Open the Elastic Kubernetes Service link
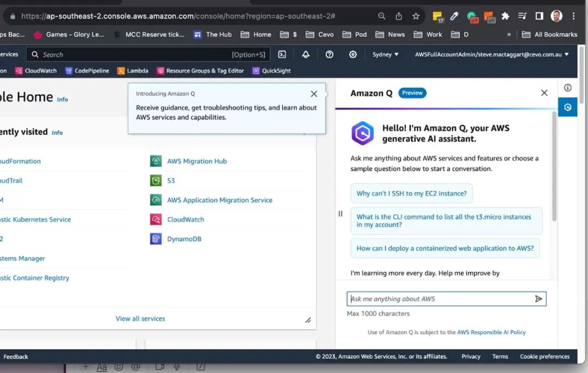The height and width of the screenshot is (373, 588). 35,219
